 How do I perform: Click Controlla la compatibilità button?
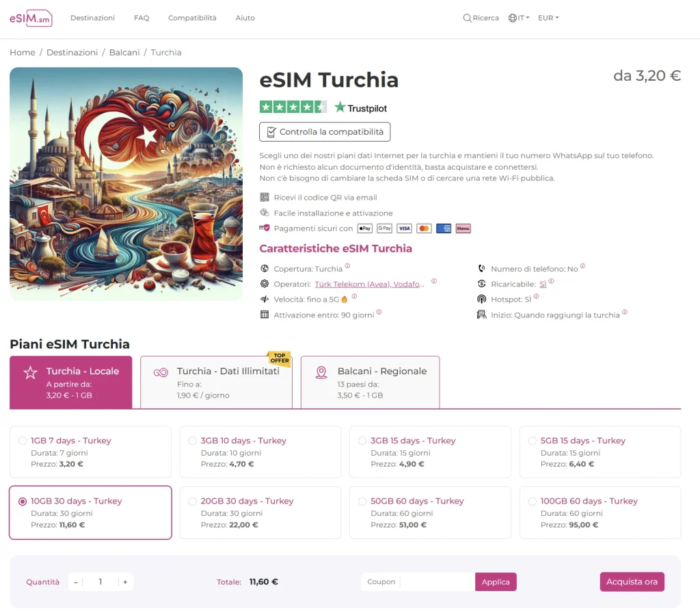click(x=325, y=132)
